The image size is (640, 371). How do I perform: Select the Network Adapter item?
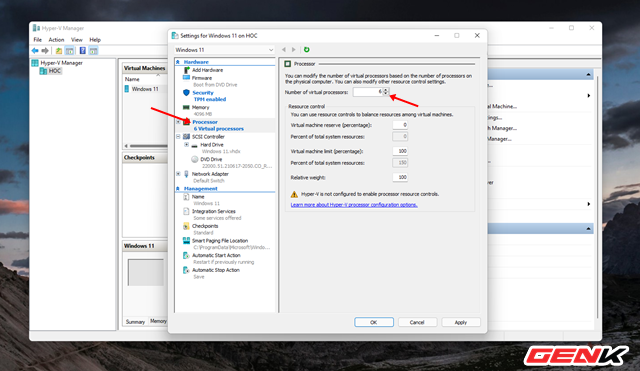(x=210, y=174)
